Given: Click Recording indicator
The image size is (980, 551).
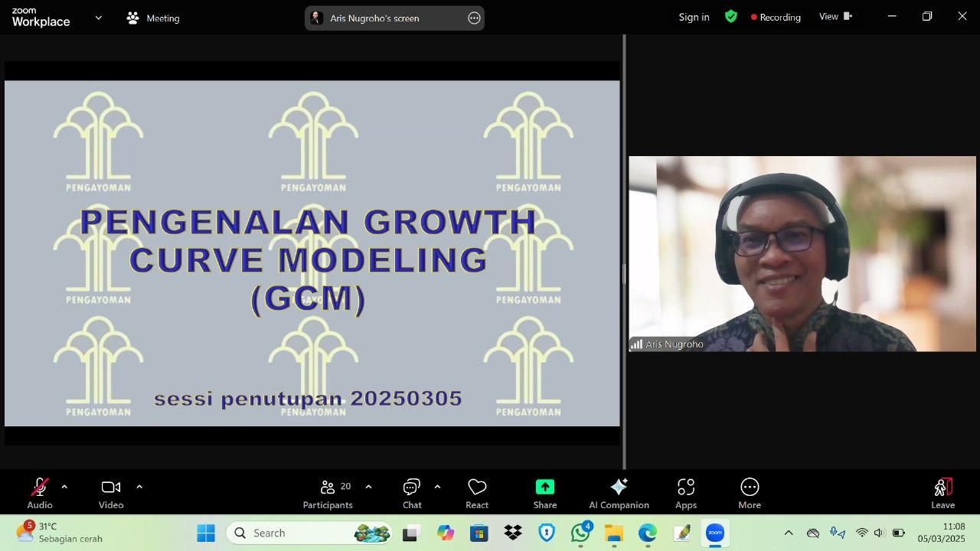Looking at the screenshot, I should click(x=776, y=17).
